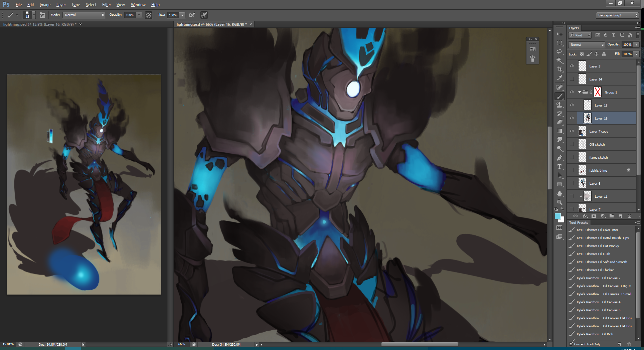Select the Healing Brush tool

click(x=559, y=87)
